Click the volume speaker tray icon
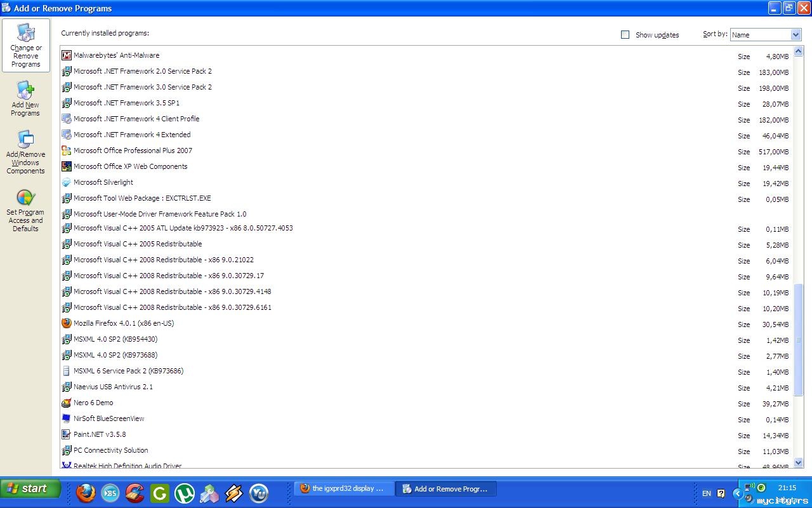Screen dimensions: 812x508 coord(749,500)
